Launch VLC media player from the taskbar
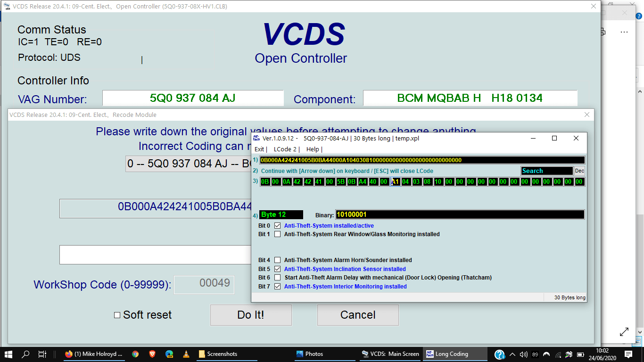Image resolution: width=644 pixels, height=362 pixels. [x=186, y=354]
